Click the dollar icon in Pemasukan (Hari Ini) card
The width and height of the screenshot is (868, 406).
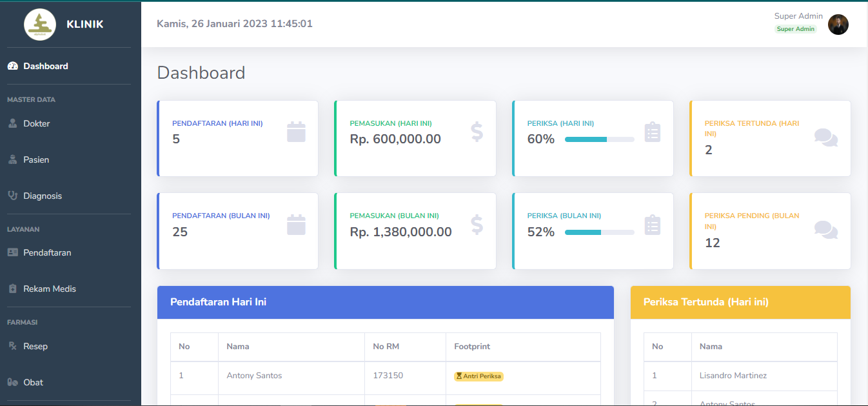pyautogui.click(x=477, y=132)
